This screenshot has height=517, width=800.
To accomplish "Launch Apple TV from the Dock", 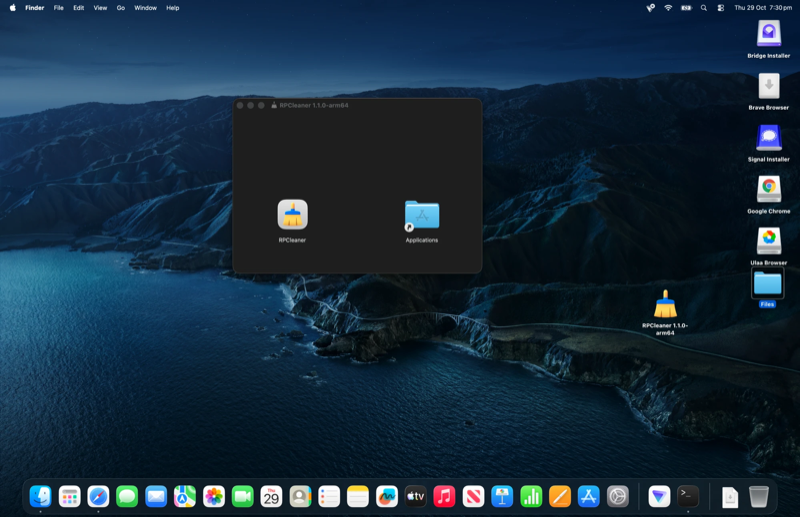I will (x=415, y=496).
